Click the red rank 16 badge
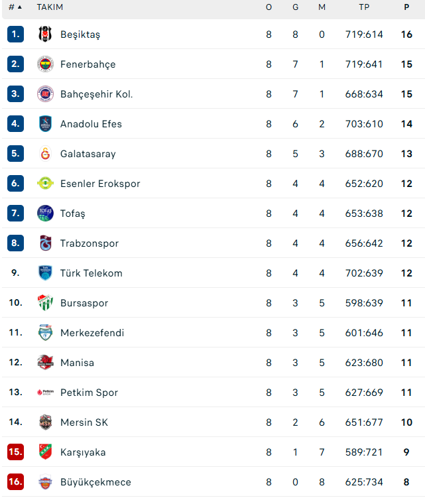 pyautogui.click(x=15, y=482)
